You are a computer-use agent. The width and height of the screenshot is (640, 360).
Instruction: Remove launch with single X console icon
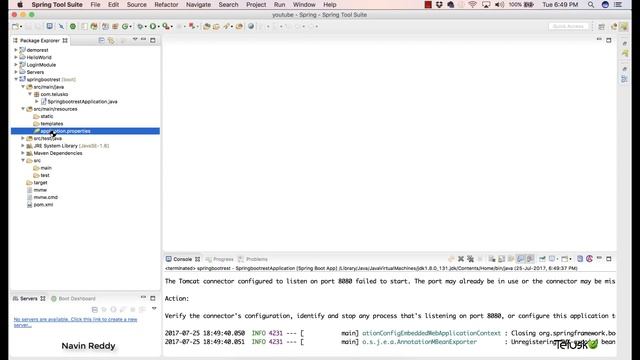click(x=461, y=259)
